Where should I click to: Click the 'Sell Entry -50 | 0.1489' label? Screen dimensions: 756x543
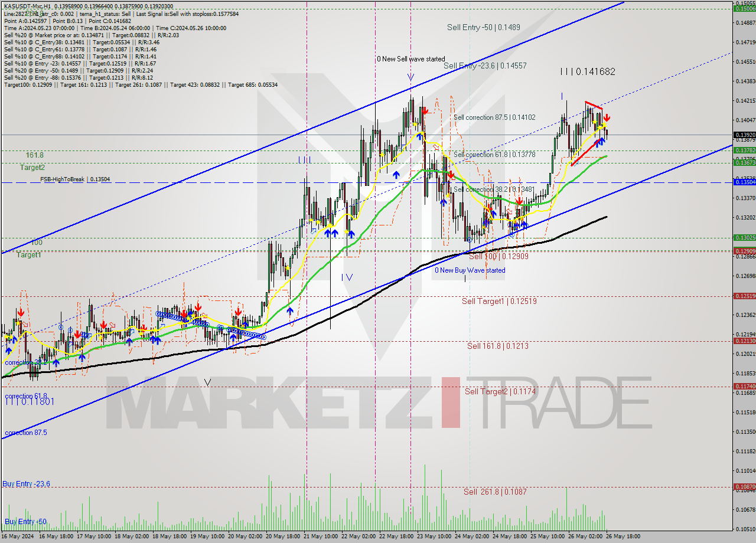click(483, 27)
